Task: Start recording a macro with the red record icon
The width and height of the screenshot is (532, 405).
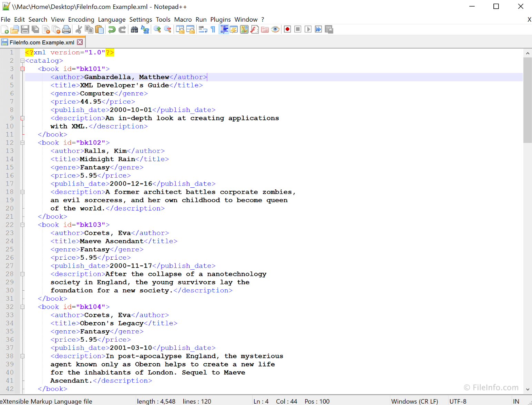Action: tap(287, 29)
